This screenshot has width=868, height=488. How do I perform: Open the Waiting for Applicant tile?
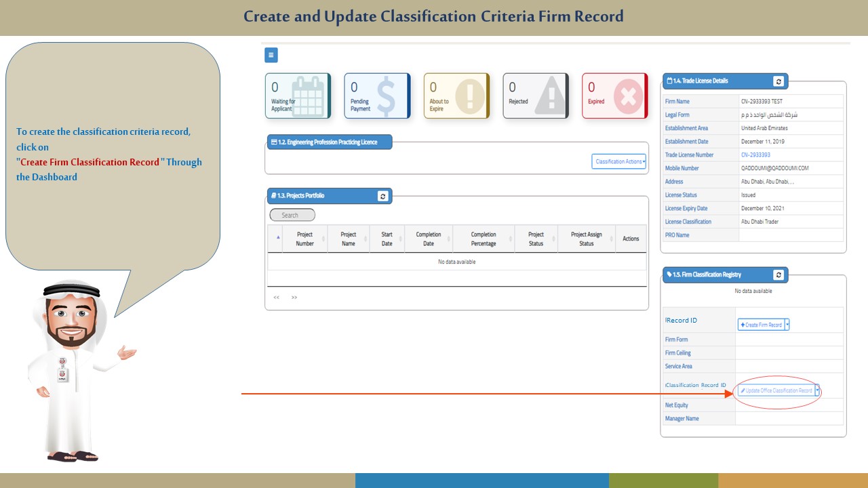pyautogui.click(x=297, y=96)
